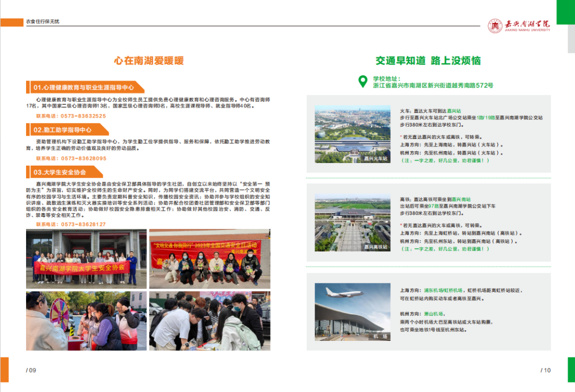Select heading 心在南湖爱暖暖
The height and width of the screenshot is (392, 575).
click(x=149, y=61)
